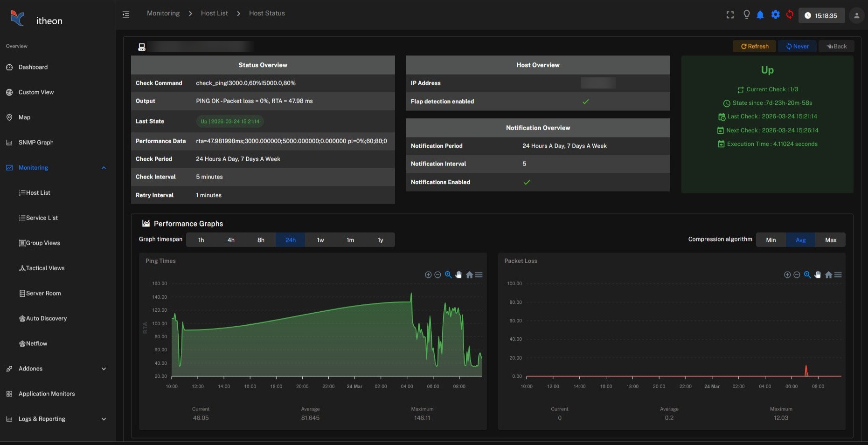Open the notifications bell

tap(760, 15)
